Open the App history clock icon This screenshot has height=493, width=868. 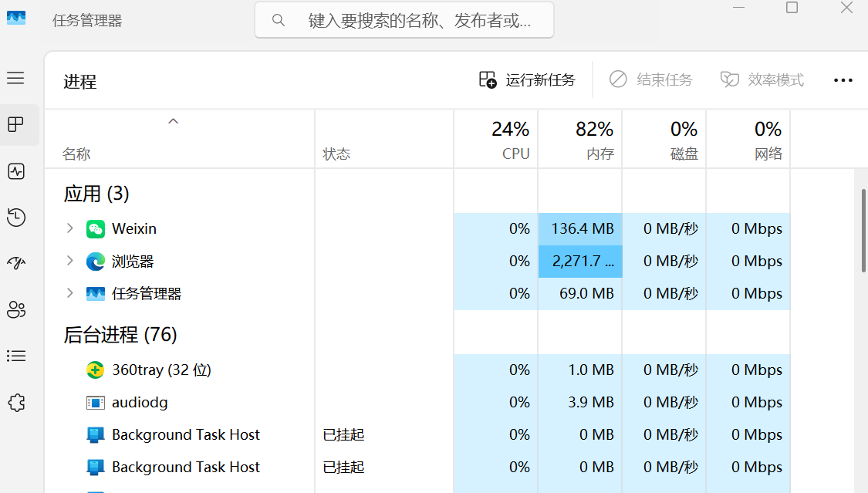click(x=16, y=218)
